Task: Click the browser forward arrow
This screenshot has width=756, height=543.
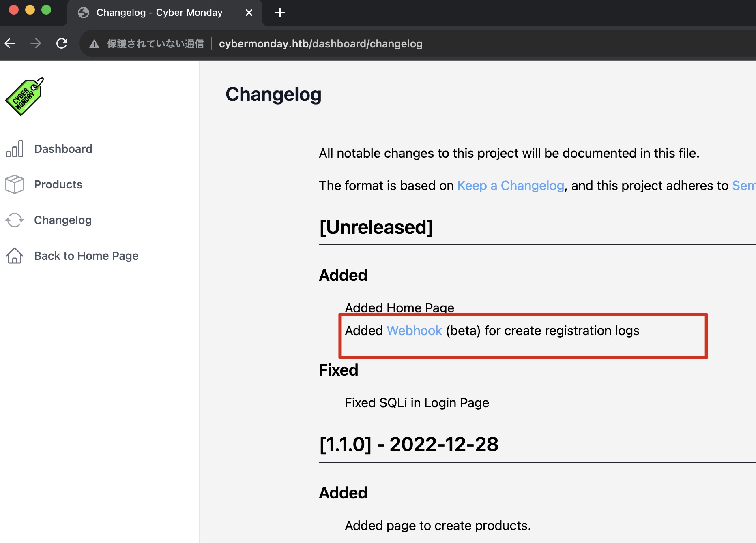Action: (x=36, y=43)
